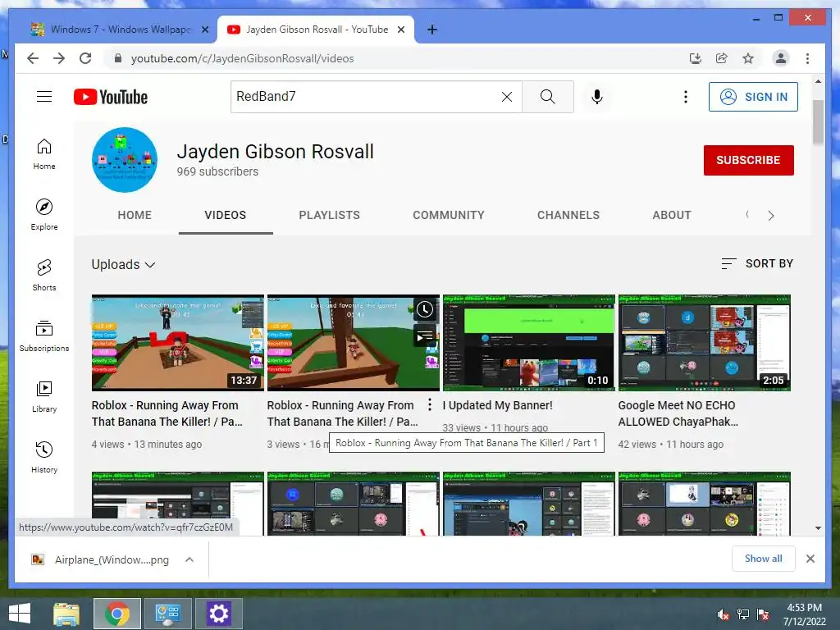Screen dimensions: 840x630
Task: Open File Explorer from the taskbar
Action: coord(66,614)
